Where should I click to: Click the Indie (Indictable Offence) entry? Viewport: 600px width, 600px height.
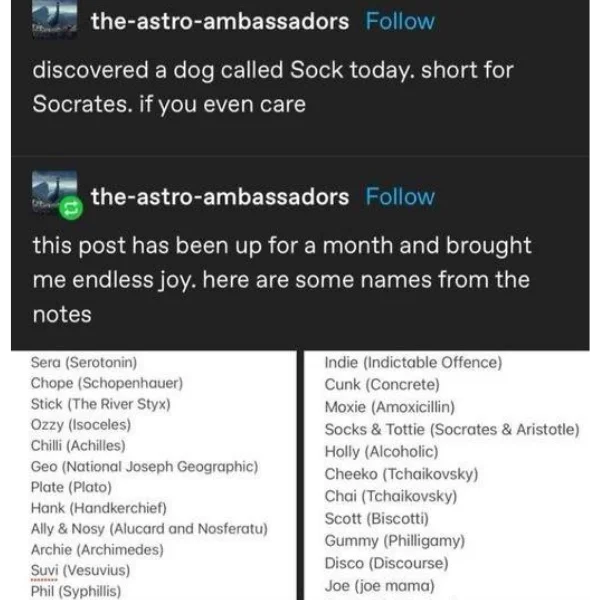pos(413,362)
